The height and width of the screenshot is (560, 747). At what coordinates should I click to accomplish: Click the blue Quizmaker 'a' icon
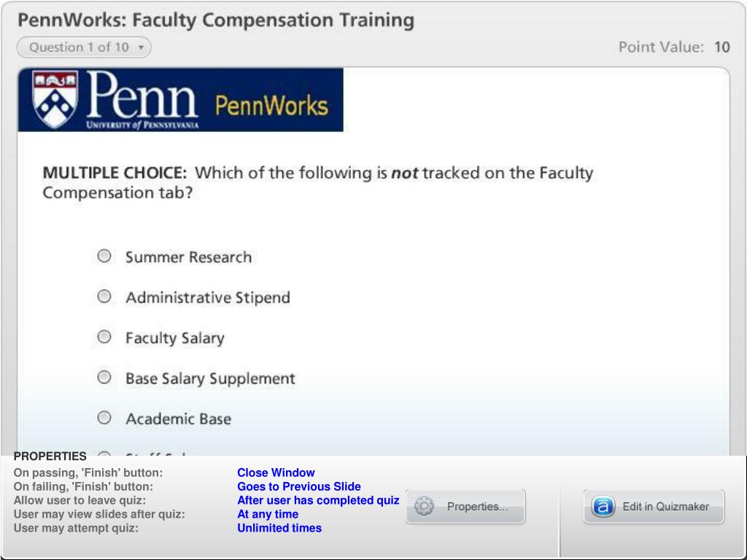(x=603, y=506)
